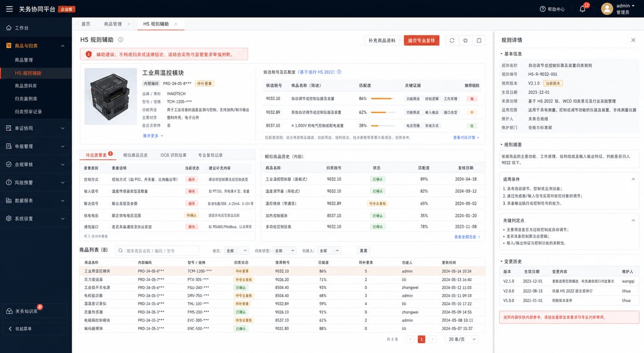This screenshot has width=644, height=353.
Task: Collapse the 关键判定点 section
Action: [x=633, y=220]
